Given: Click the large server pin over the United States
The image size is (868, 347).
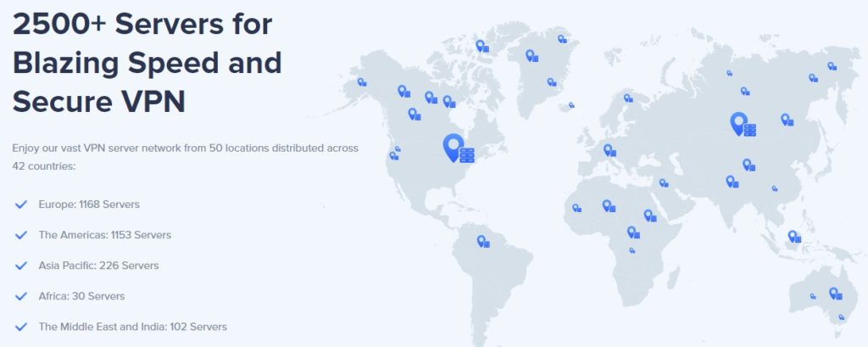Looking at the screenshot, I should [459, 148].
